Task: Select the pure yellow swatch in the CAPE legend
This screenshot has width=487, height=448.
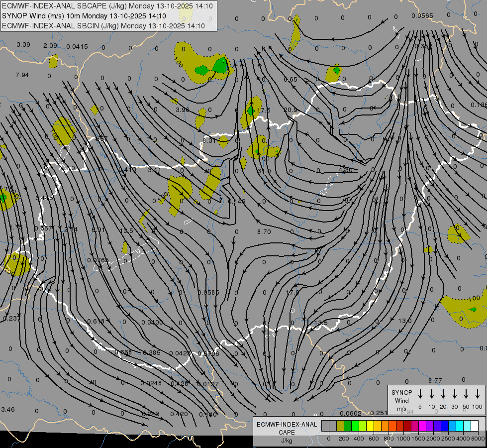Action: coord(370,426)
